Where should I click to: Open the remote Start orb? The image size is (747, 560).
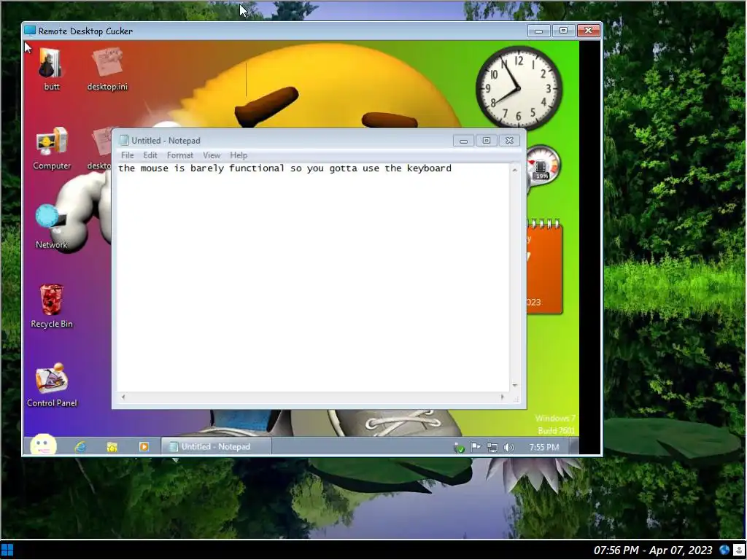point(43,446)
